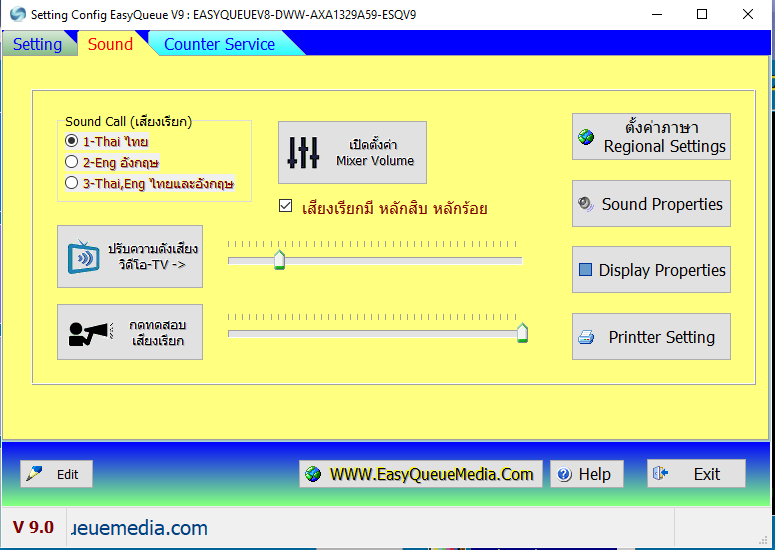This screenshot has width=775, height=550.
Task: Open the WWW.EasyQueueMedia.Com website link
Action: (x=421, y=474)
